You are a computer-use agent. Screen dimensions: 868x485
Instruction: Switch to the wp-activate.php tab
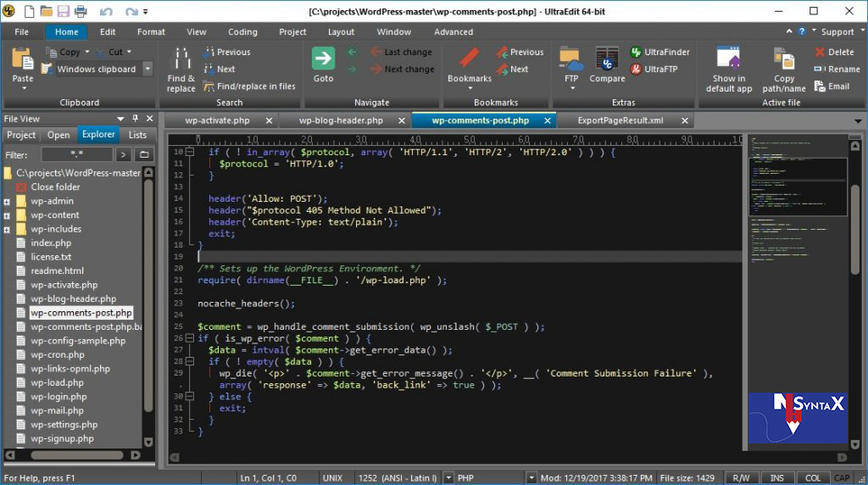(217, 120)
